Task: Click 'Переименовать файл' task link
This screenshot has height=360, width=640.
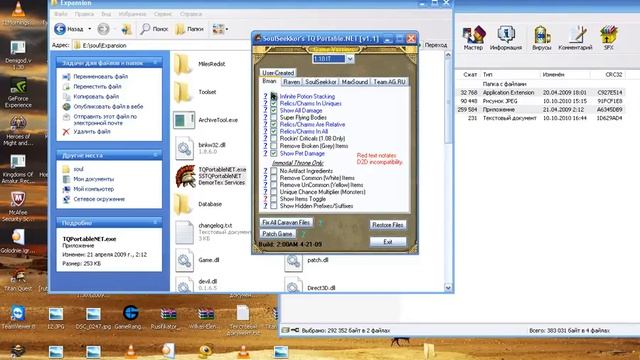Action: point(100,76)
